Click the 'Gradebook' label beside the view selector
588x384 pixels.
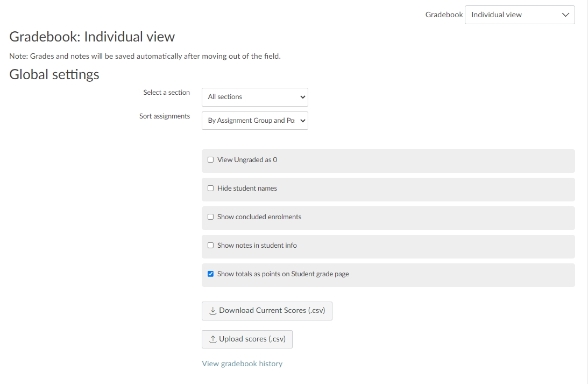tap(444, 15)
